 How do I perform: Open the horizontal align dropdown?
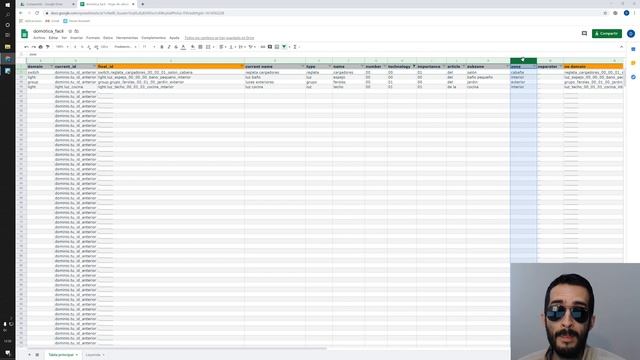coord(222,47)
